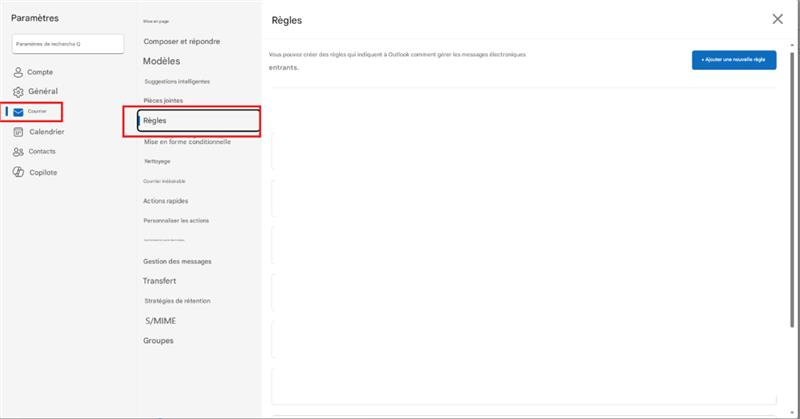Open the Nettoyage section
The height and width of the screenshot is (419, 800).
[157, 161]
